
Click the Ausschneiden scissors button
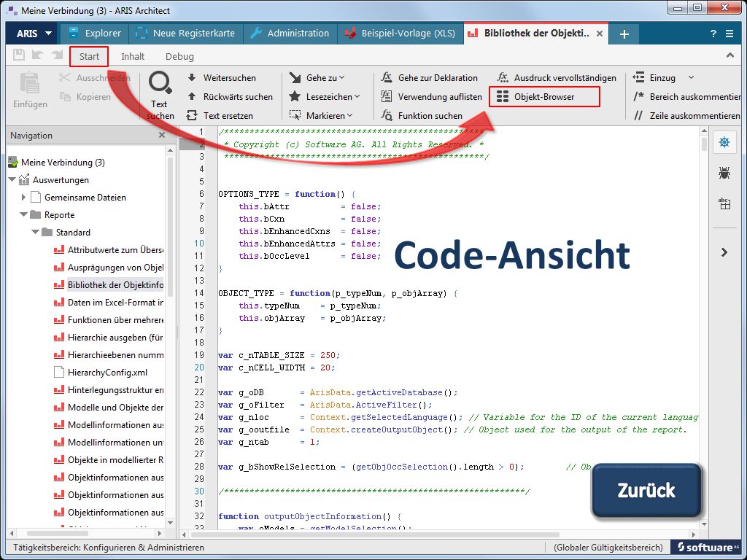[94, 77]
